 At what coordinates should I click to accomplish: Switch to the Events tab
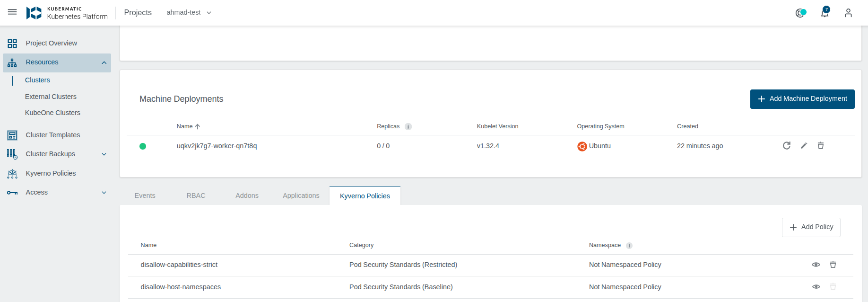coord(145,196)
